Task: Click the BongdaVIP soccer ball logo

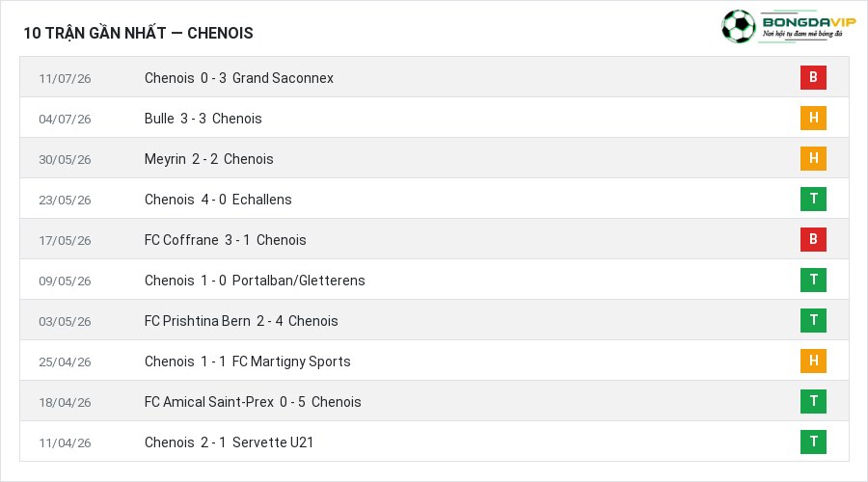Action: [x=738, y=26]
